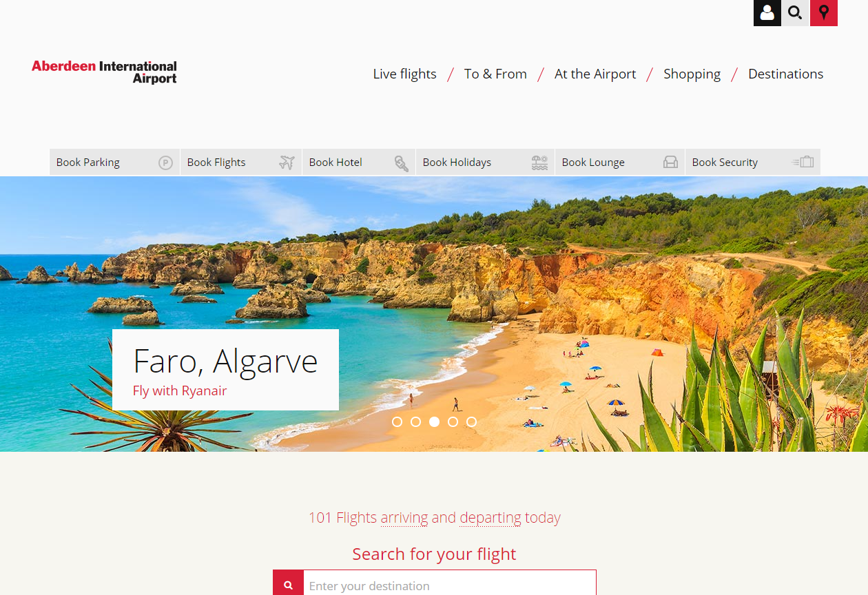Select the fifth carousel slide dot
Image resolution: width=868 pixels, height=595 pixels.
[471, 421]
